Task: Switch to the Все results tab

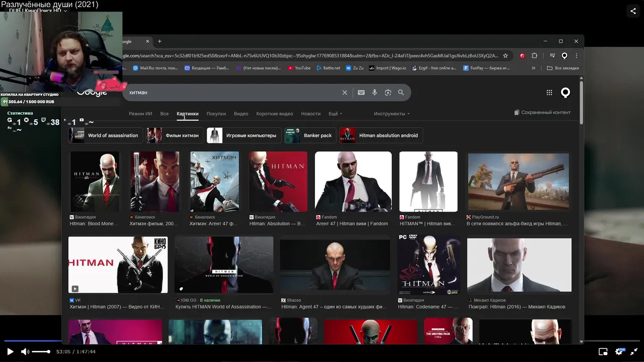Action: click(165, 114)
